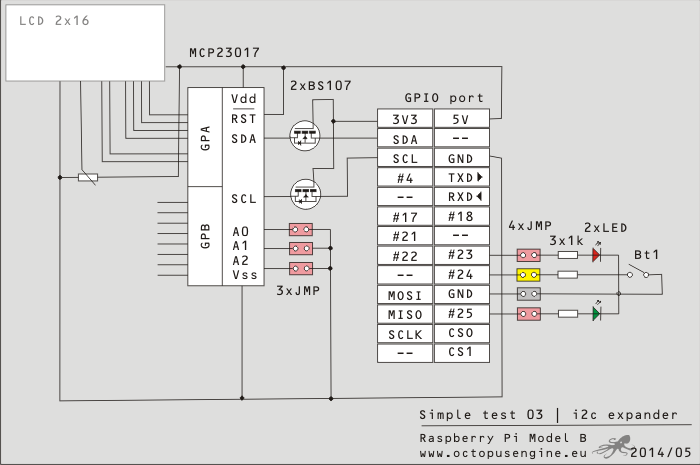Click the 3x1k label
The image size is (700, 465).
point(566,241)
